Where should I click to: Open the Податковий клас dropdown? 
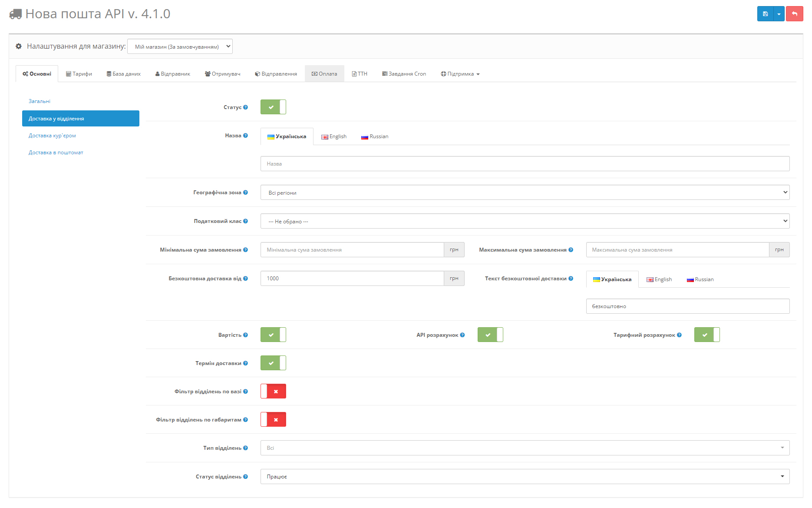pos(525,221)
